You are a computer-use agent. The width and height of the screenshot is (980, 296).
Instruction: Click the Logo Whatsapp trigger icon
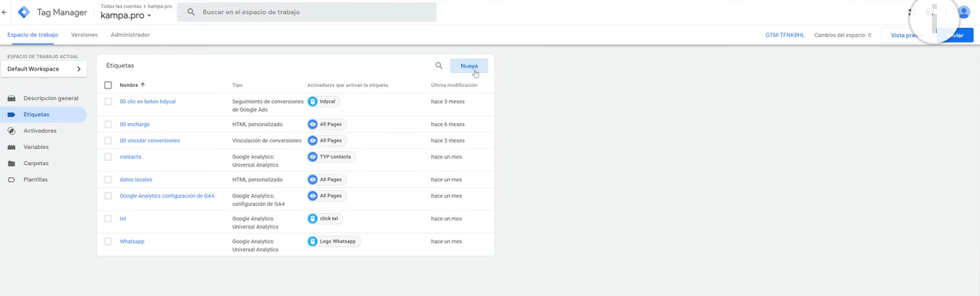[313, 242]
